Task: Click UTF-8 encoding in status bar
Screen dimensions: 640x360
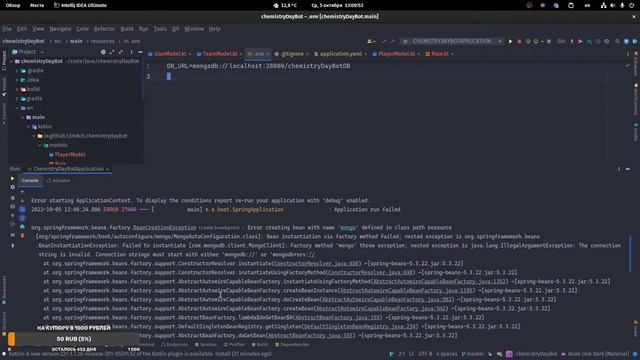Action: (424, 354)
